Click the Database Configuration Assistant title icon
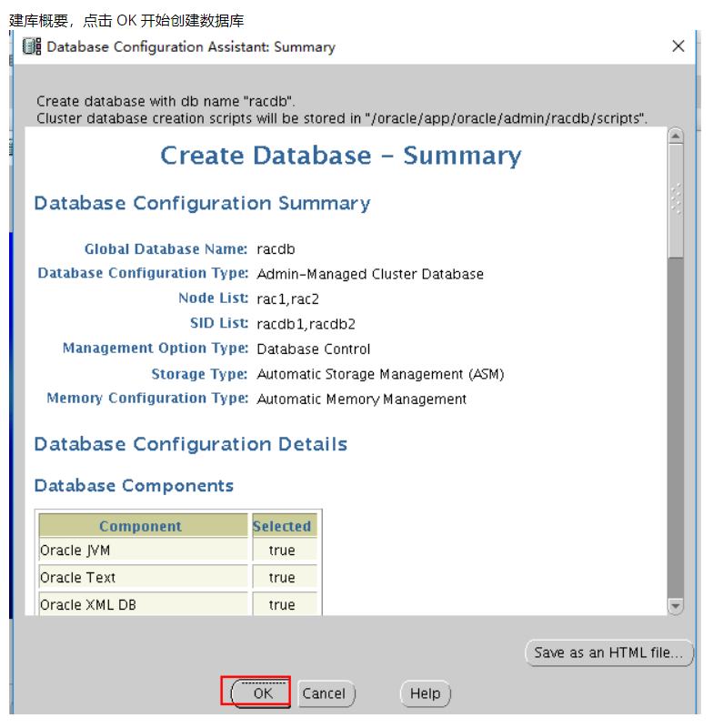The image size is (713, 728). pos(32,46)
